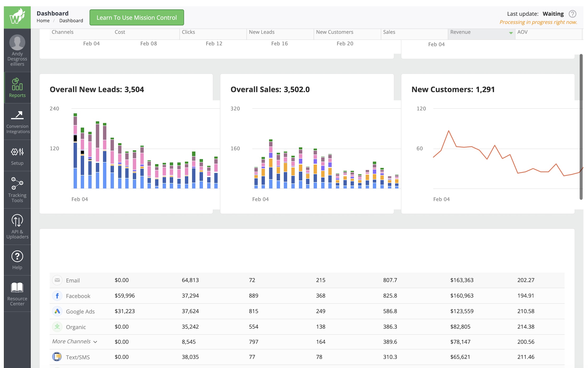The width and height of the screenshot is (588, 368).
Task: Sort table by Sales column
Action: [x=389, y=32]
